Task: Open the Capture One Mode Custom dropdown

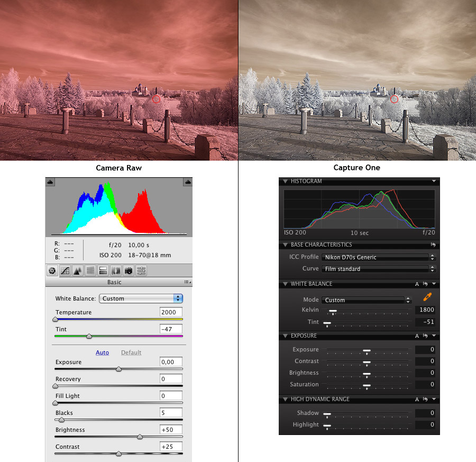Action: [367, 300]
